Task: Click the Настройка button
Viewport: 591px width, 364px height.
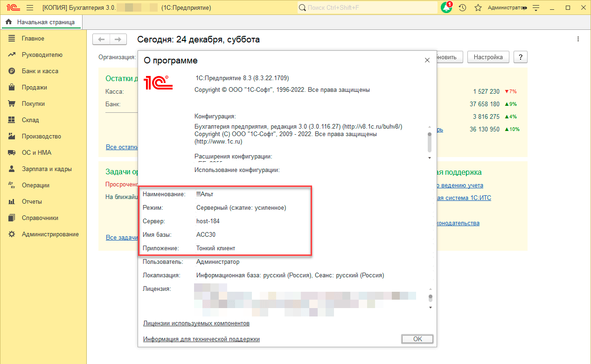Action: (x=488, y=57)
